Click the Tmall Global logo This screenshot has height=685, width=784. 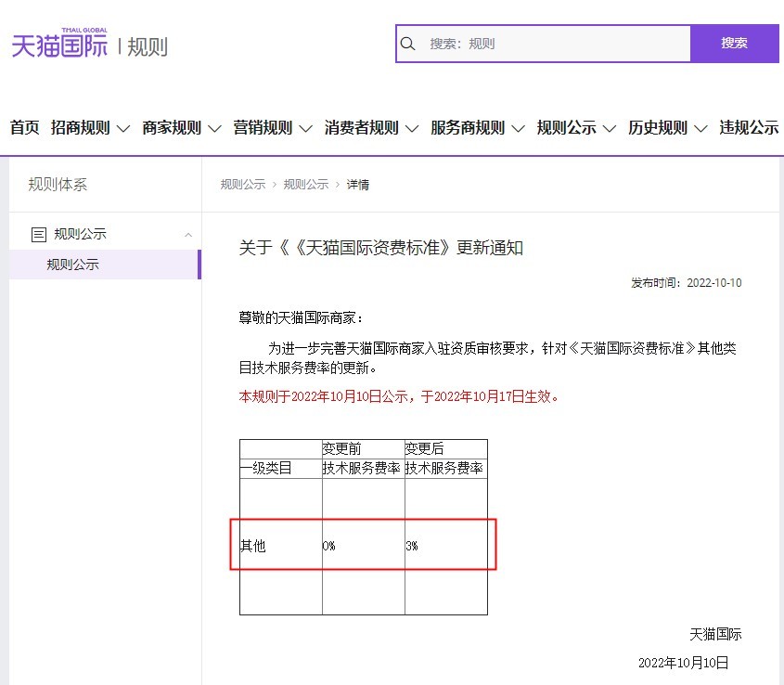coord(59,43)
